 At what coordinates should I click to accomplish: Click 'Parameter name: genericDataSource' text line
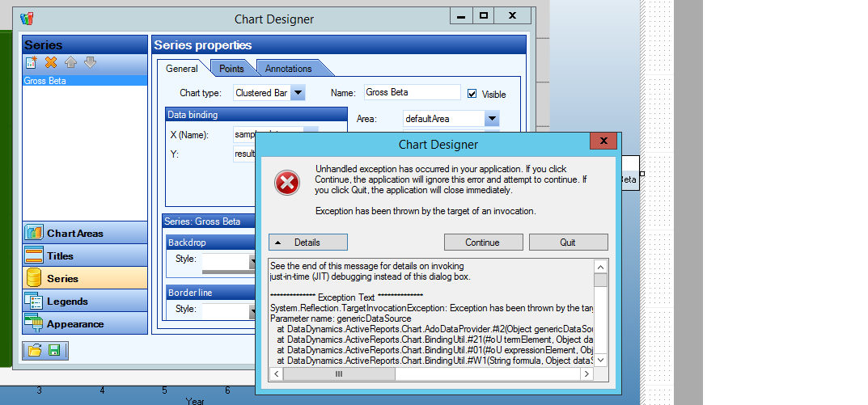(341, 319)
